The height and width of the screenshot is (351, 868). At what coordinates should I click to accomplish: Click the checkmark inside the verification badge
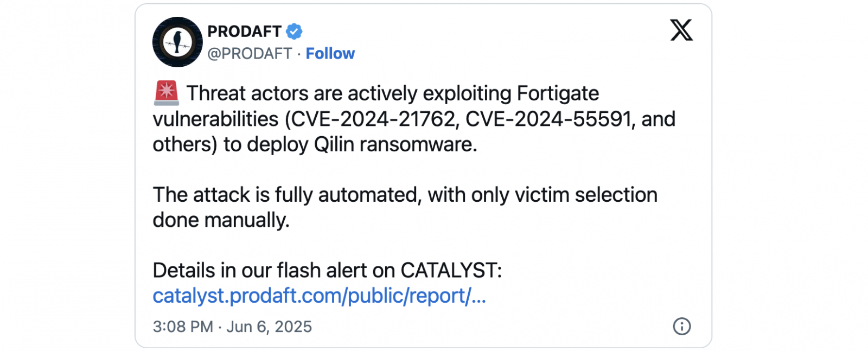click(x=293, y=32)
